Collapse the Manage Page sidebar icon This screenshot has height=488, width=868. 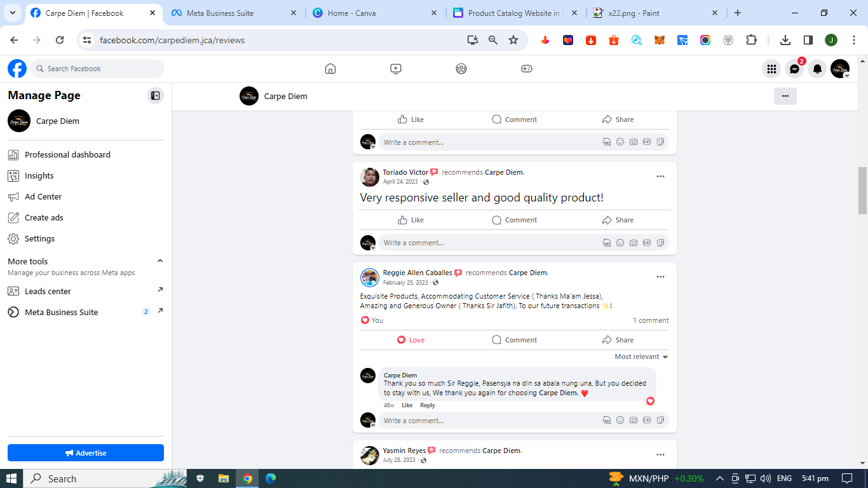click(155, 96)
